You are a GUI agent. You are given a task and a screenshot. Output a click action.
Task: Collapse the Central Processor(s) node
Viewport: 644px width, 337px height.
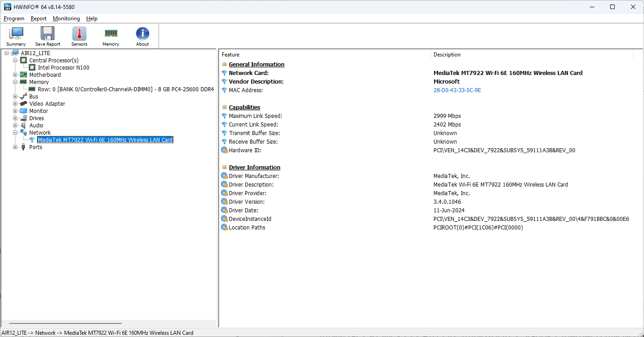(x=15, y=61)
